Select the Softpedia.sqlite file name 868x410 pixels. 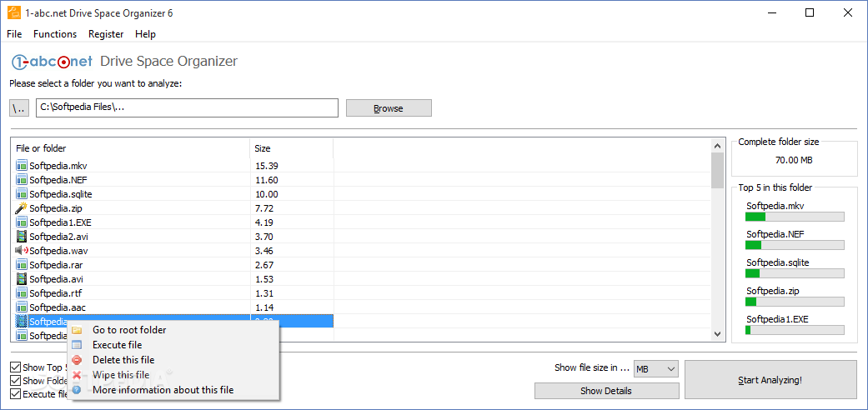(x=61, y=194)
